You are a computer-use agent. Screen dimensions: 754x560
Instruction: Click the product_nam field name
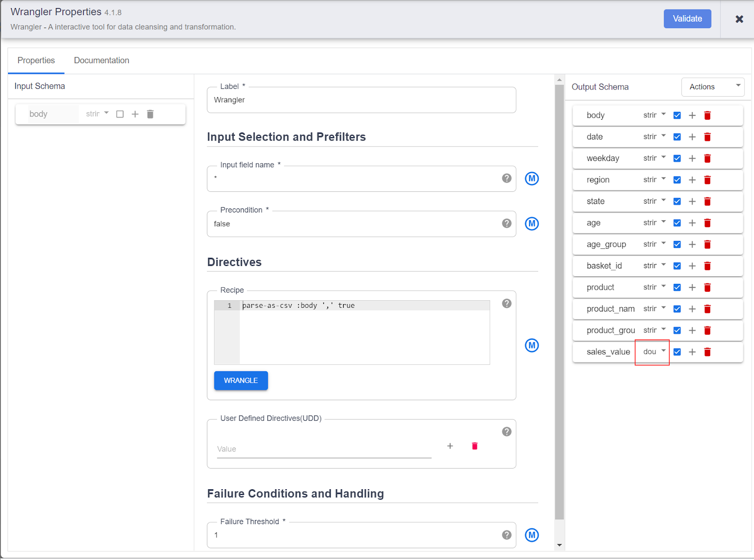coord(611,309)
